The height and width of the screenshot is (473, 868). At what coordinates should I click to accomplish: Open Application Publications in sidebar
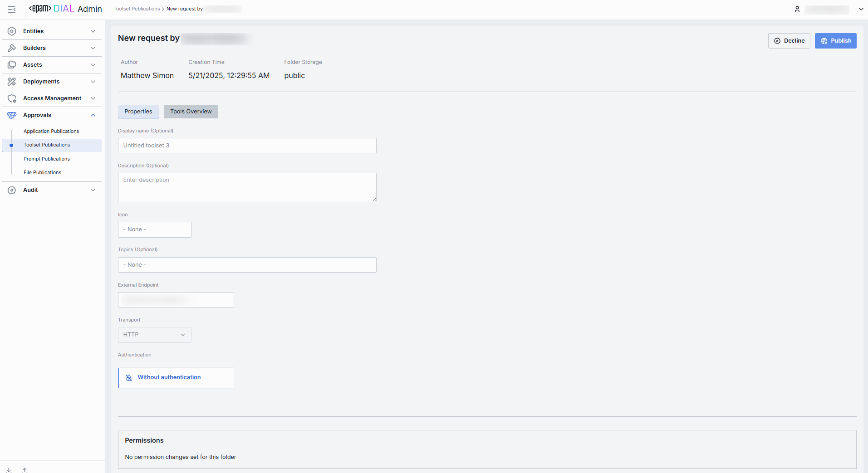[x=51, y=132]
